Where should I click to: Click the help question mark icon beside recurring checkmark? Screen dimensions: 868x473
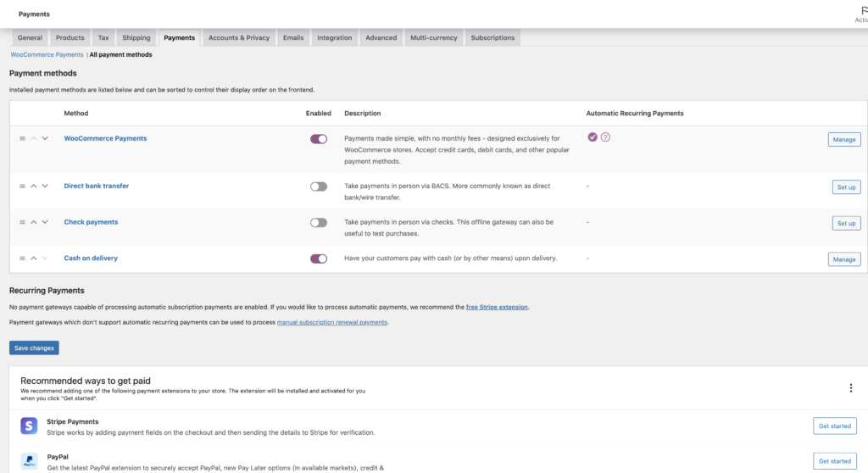(x=605, y=136)
